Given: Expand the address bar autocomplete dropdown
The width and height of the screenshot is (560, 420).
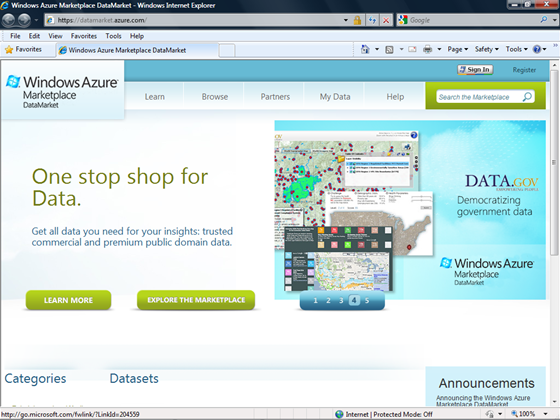Looking at the screenshot, I should 346,20.
